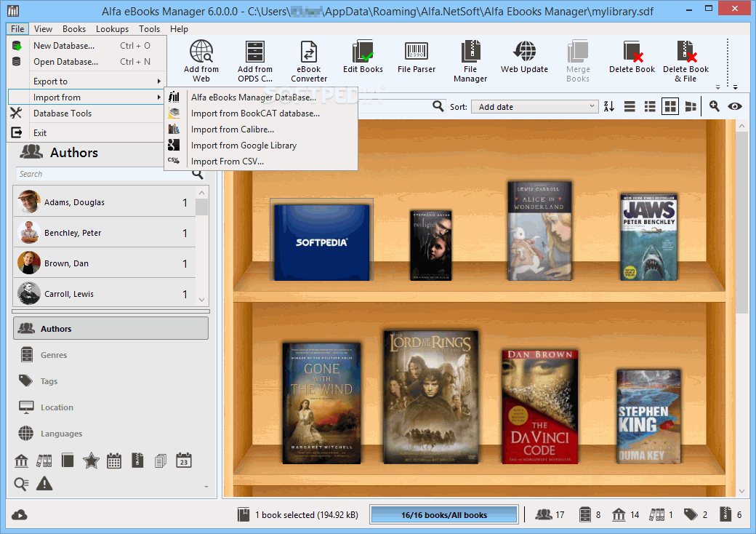
Task: Open the View menu
Action: tap(43, 29)
